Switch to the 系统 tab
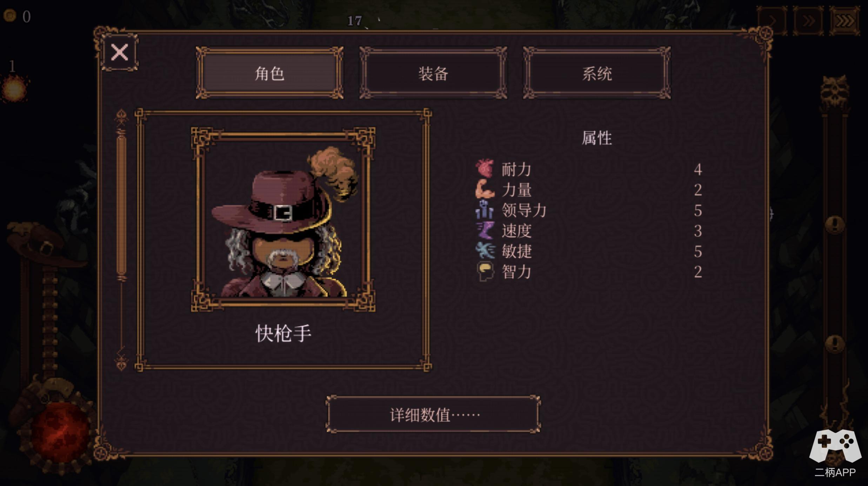 [x=597, y=73]
